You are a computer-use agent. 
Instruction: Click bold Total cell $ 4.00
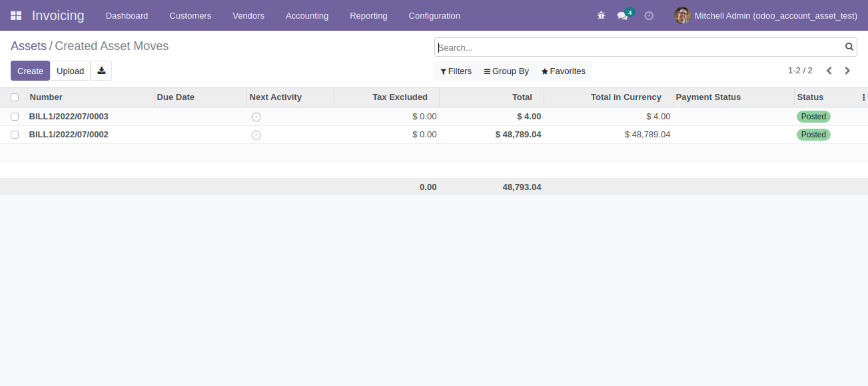529,117
